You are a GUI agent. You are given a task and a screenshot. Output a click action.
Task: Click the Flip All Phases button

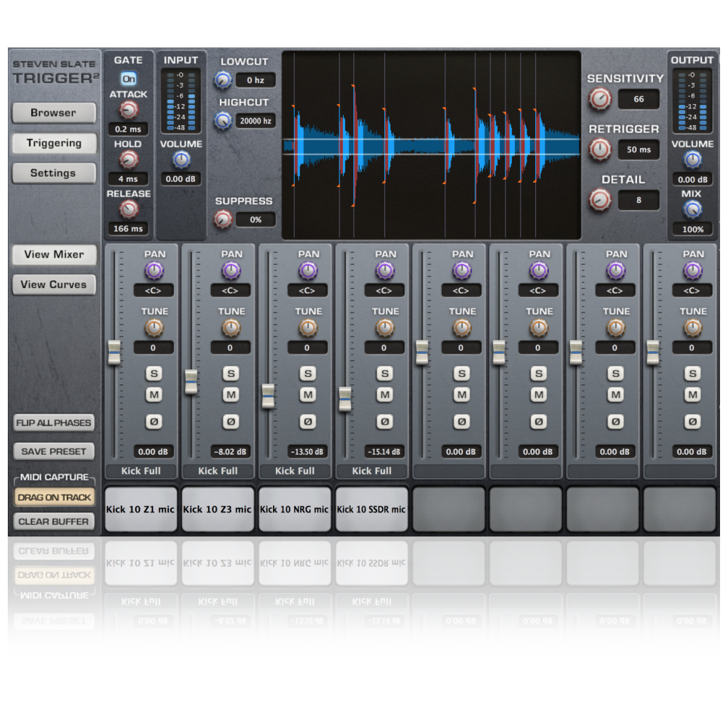53,422
